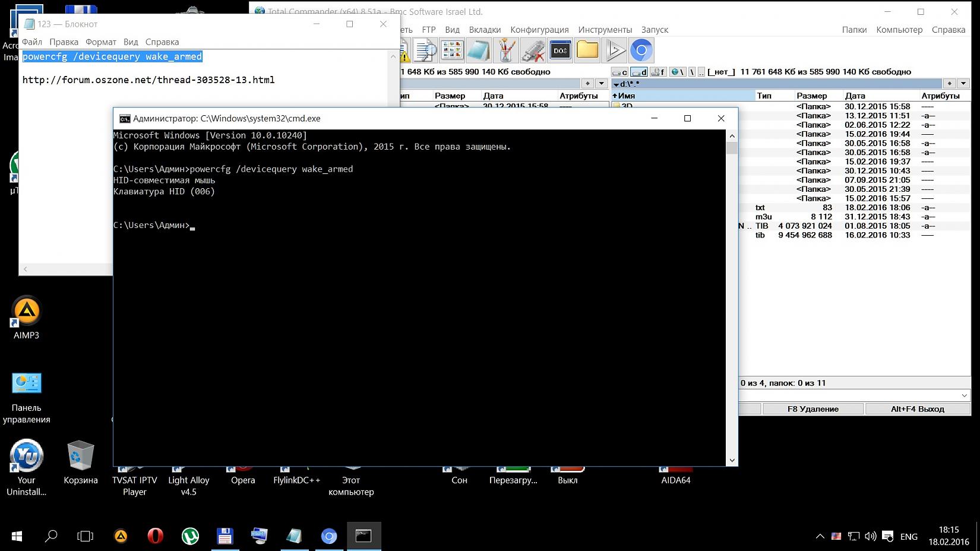Select the Your Uninstaller desktop shortcut
The image size is (980, 551).
coord(26,468)
